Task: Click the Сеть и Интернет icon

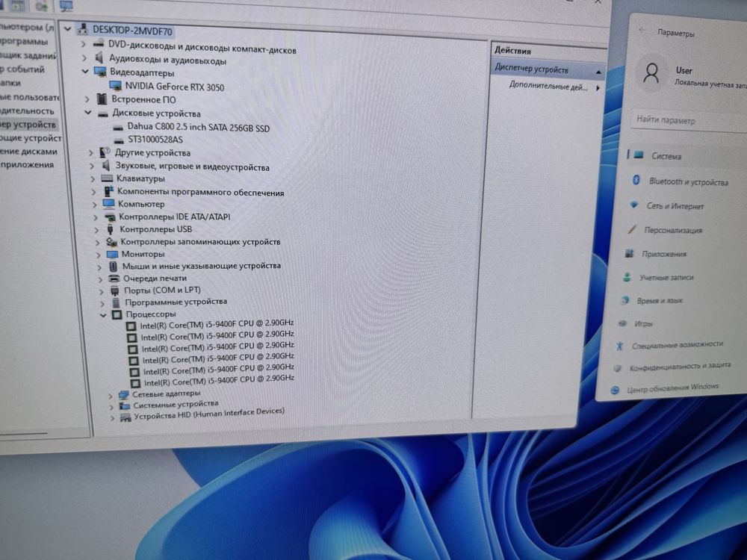Action: (633, 205)
